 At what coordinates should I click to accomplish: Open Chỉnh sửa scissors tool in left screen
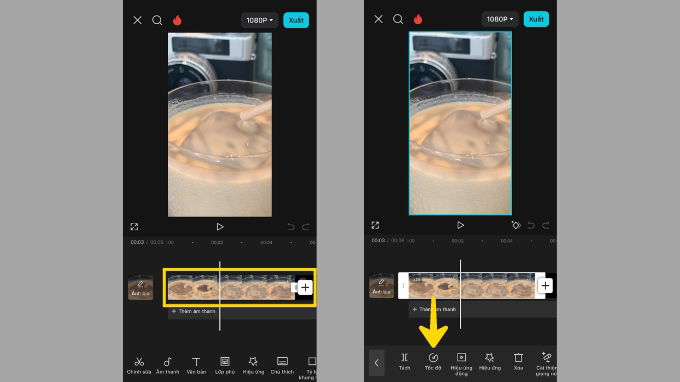139,365
